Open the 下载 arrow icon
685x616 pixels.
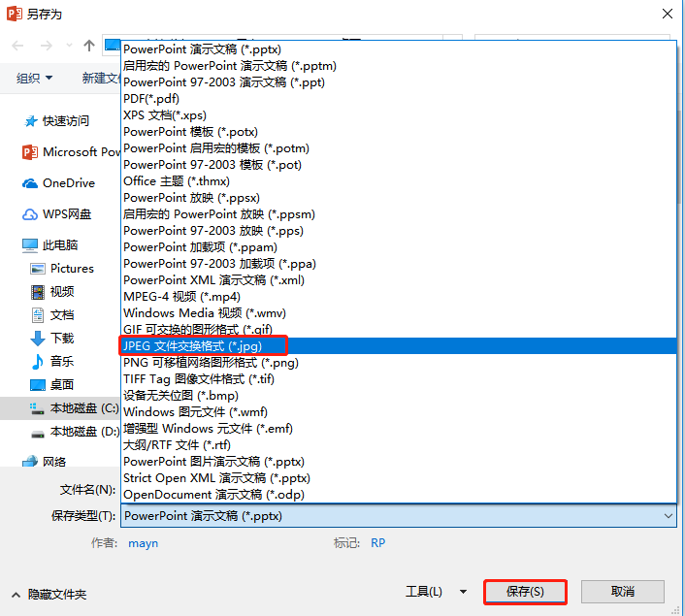[38, 339]
